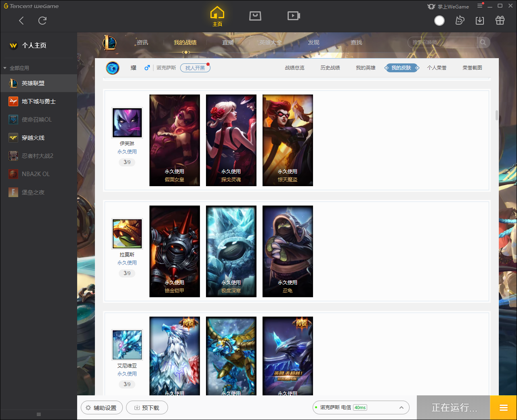Open 掌上WeGame mobile link

click(x=448, y=6)
